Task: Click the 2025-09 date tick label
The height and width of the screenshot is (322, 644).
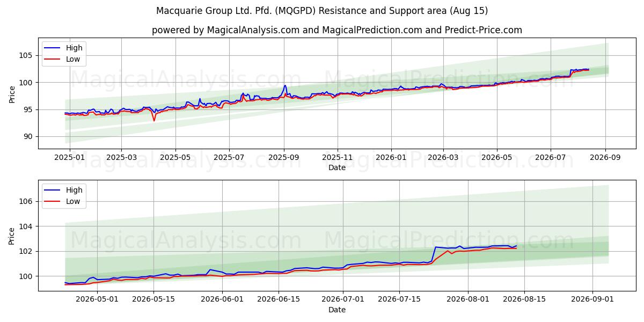Action: (284, 158)
